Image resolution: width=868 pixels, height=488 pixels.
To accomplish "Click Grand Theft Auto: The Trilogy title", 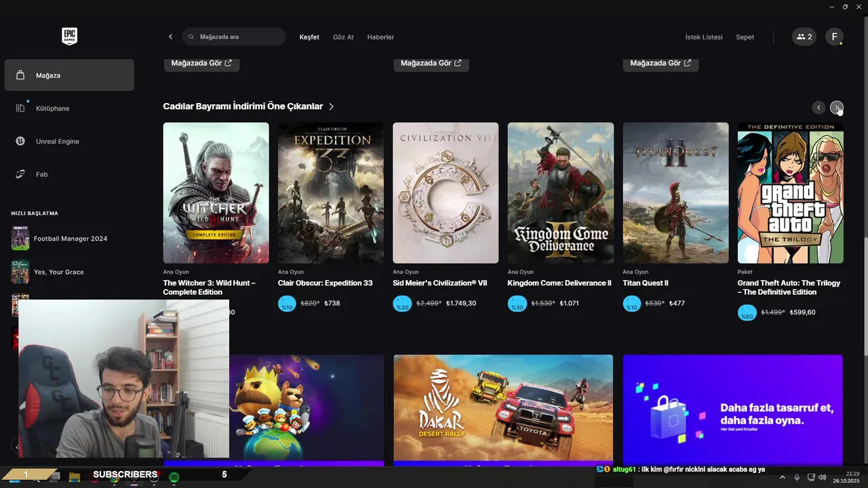I will coord(789,287).
